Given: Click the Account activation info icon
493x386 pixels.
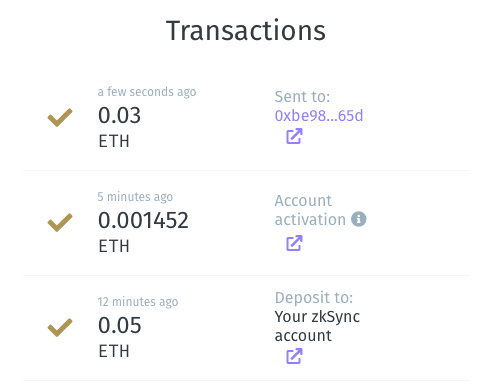Looking at the screenshot, I should tap(359, 219).
